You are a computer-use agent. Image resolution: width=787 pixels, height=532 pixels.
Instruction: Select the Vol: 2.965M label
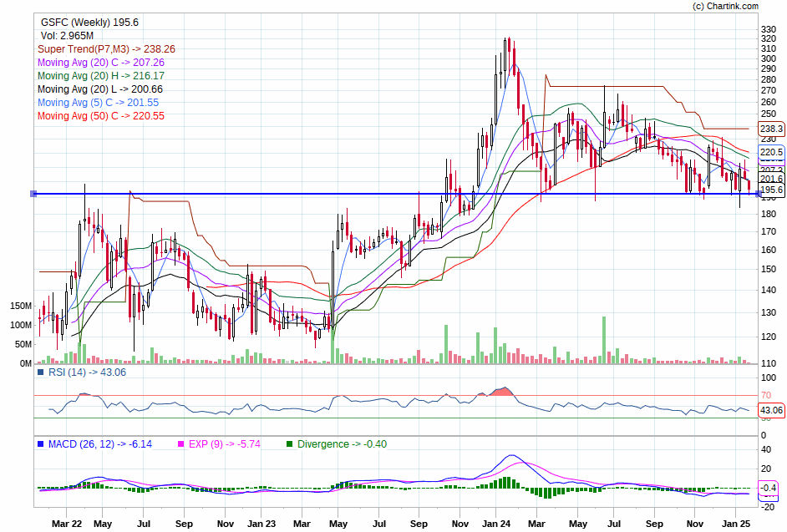point(68,36)
